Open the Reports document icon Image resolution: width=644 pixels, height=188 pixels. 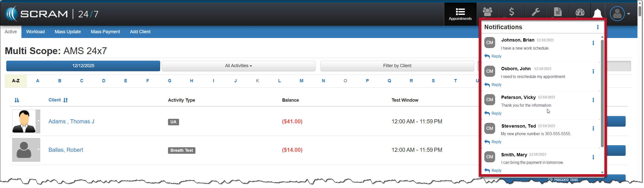558,12
